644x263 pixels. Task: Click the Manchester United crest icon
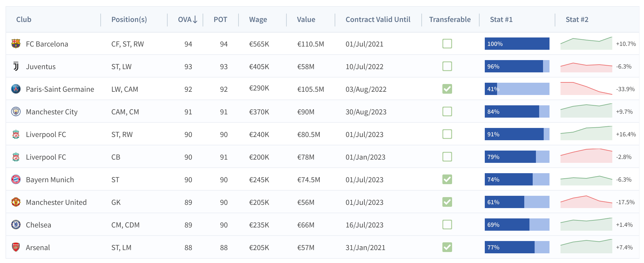click(16, 202)
